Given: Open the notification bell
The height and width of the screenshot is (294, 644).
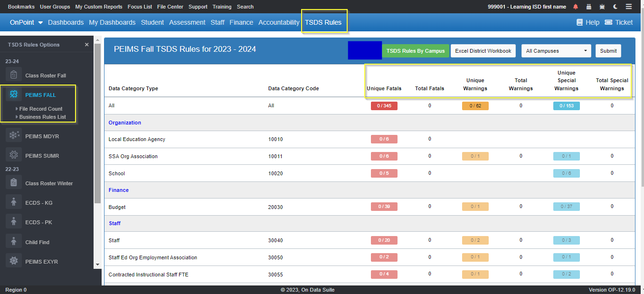Looking at the screenshot, I should tap(575, 7).
